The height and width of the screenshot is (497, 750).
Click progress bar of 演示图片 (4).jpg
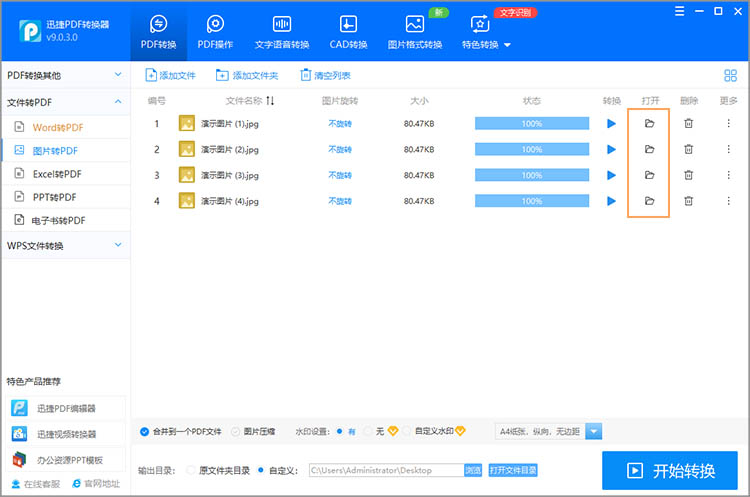[x=532, y=201]
